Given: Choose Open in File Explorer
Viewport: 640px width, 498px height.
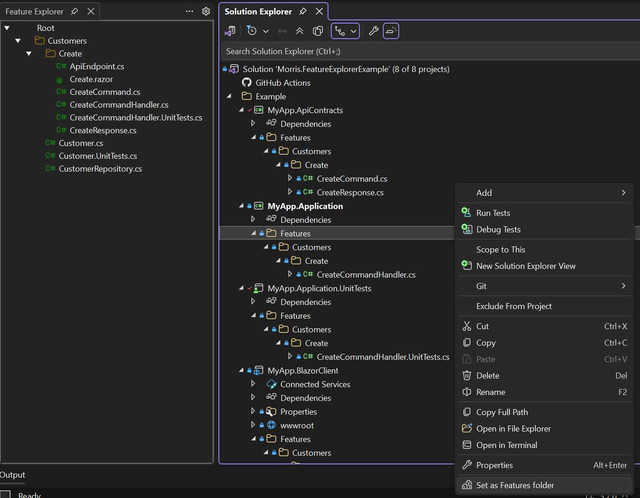Looking at the screenshot, I should pyautogui.click(x=544, y=429).
